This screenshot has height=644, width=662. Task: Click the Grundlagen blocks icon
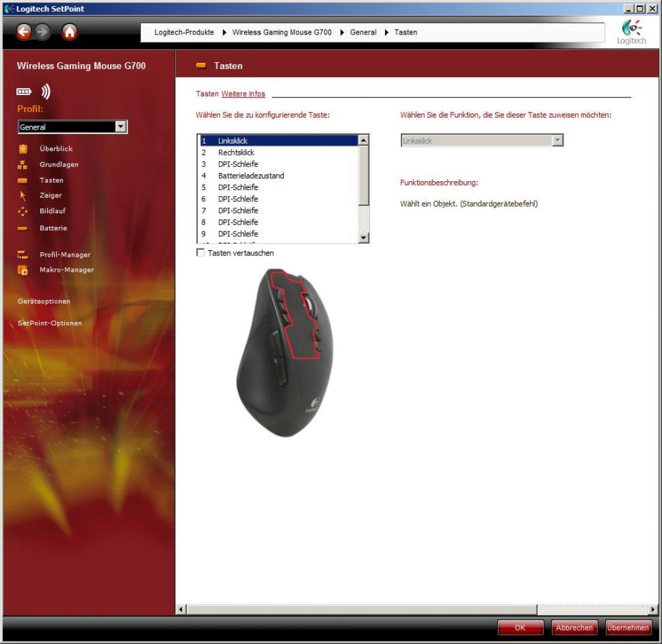[x=23, y=165]
